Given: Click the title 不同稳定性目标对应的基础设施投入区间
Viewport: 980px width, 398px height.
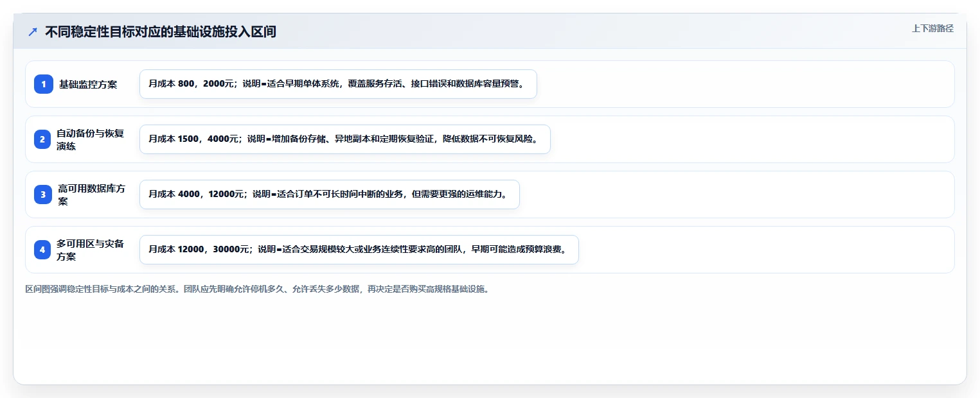Looking at the screenshot, I should tap(161, 32).
